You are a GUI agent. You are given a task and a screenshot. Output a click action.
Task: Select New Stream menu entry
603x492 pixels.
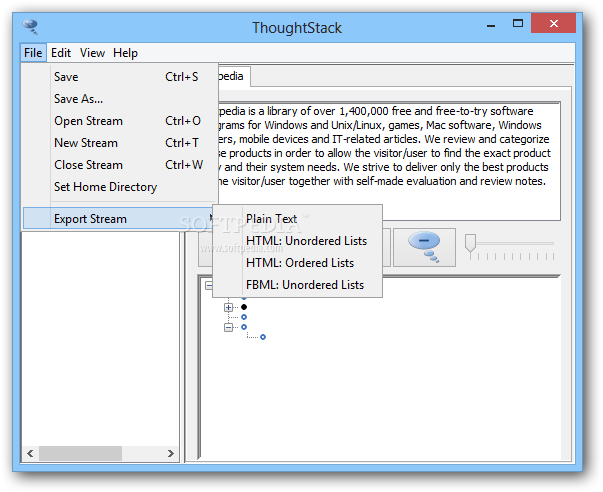120,143
